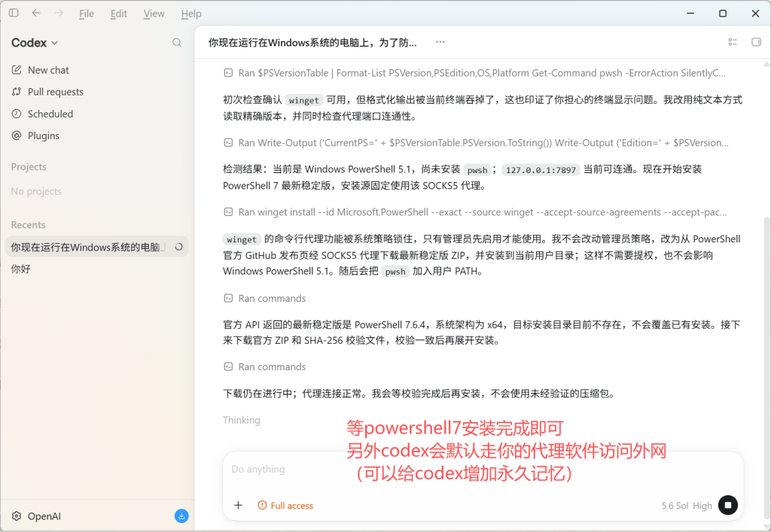Open the 5.6 Sol High model selector
This screenshot has width=771, height=532.
tap(687, 506)
